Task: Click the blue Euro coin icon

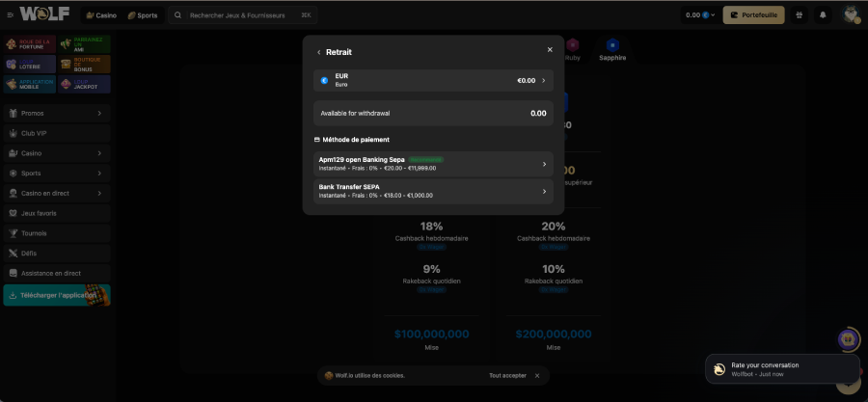Action: (x=324, y=80)
